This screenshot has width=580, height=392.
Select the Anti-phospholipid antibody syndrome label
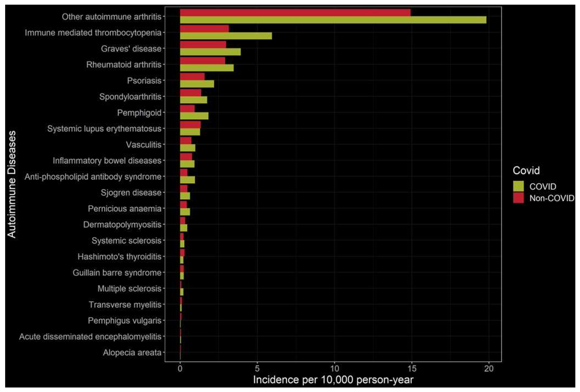point(93,177)
